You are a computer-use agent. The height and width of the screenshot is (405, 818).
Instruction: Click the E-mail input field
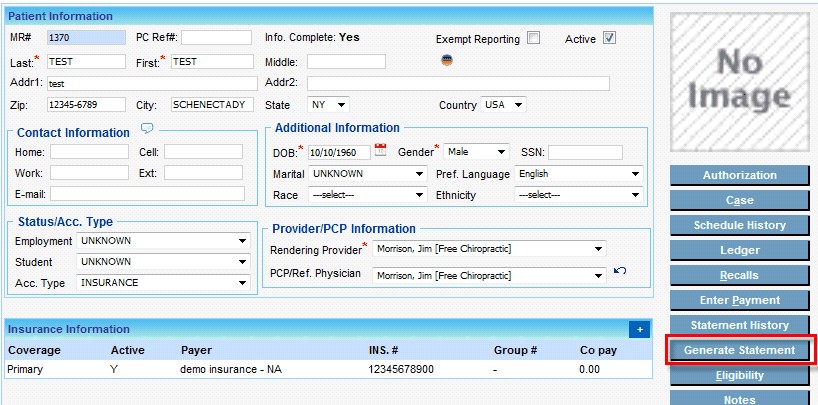147,194
